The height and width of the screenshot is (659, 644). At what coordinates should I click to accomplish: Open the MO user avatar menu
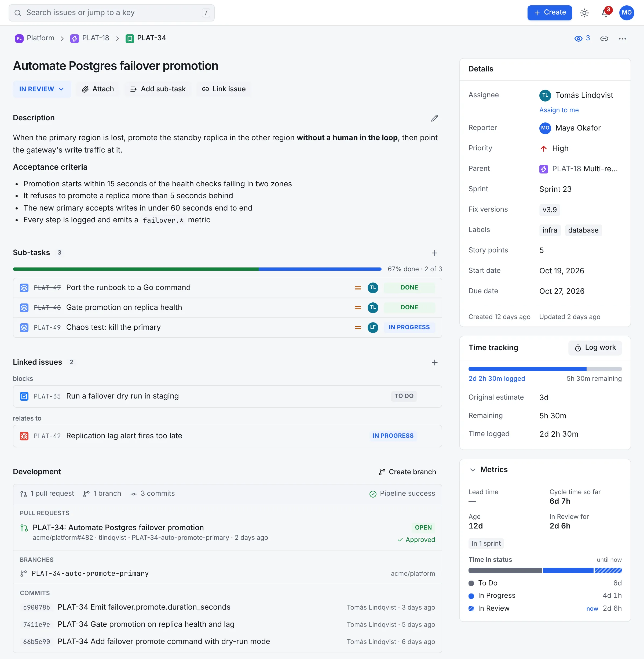[626, 13]
